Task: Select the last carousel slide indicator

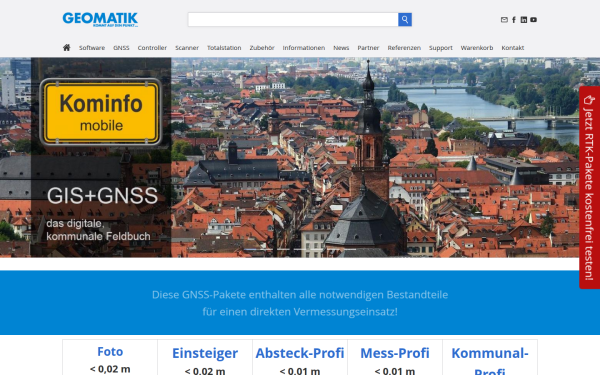Action: [350, 249]
